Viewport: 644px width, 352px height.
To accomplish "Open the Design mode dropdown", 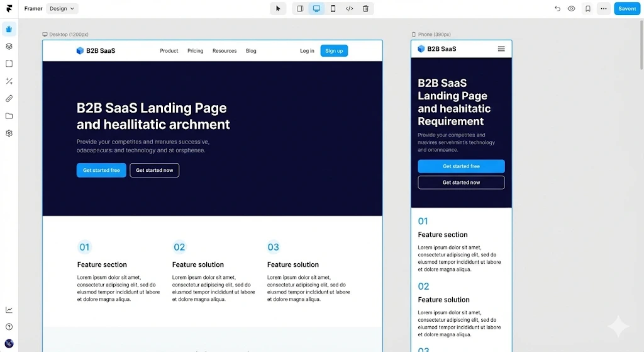I will (62, 9).
